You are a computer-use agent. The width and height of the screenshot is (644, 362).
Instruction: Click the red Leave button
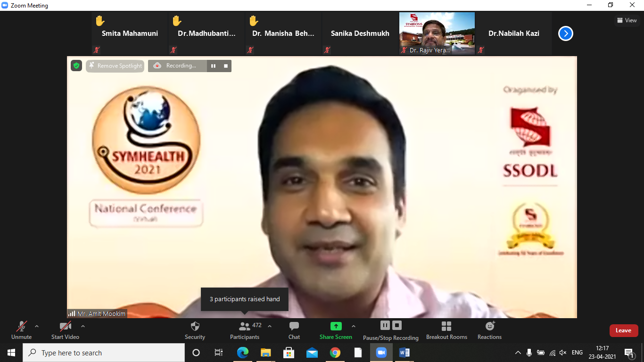(623, 330)
